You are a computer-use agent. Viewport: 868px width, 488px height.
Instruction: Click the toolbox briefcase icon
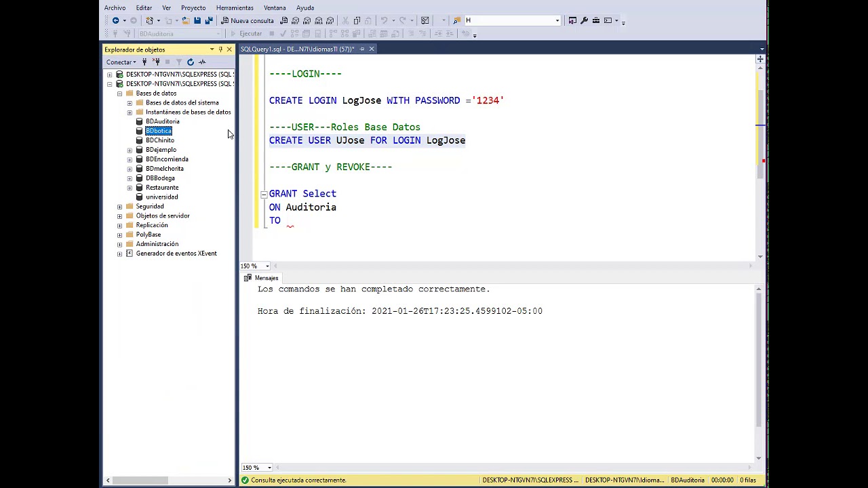pyautogui.click(x=595, y=20)
